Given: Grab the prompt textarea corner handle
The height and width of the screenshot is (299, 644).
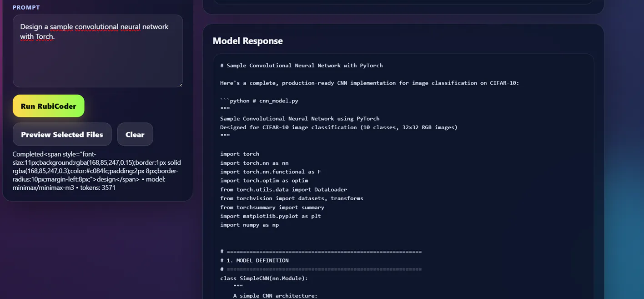Looking at the screenshot, I should click(180, 84).
